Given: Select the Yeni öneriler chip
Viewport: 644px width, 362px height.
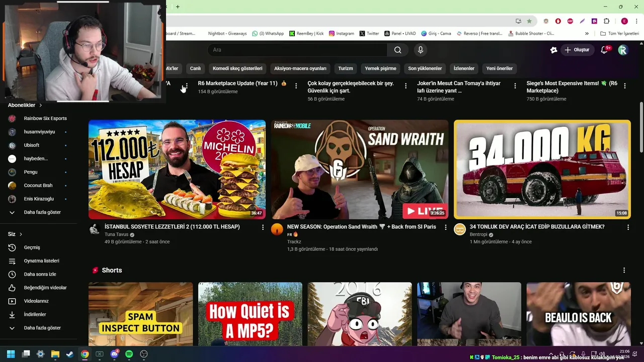Looking at the screenshot, I should tap(500, 68).
